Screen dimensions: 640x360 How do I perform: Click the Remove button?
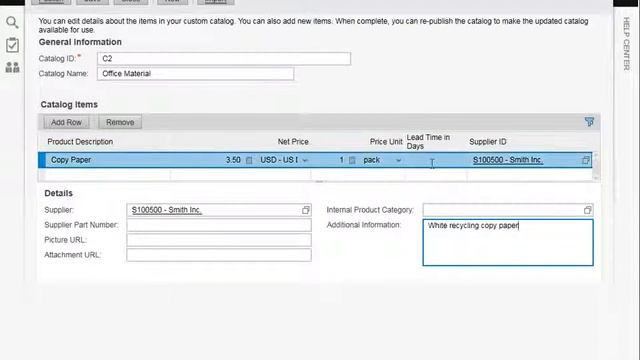[120, 122]
